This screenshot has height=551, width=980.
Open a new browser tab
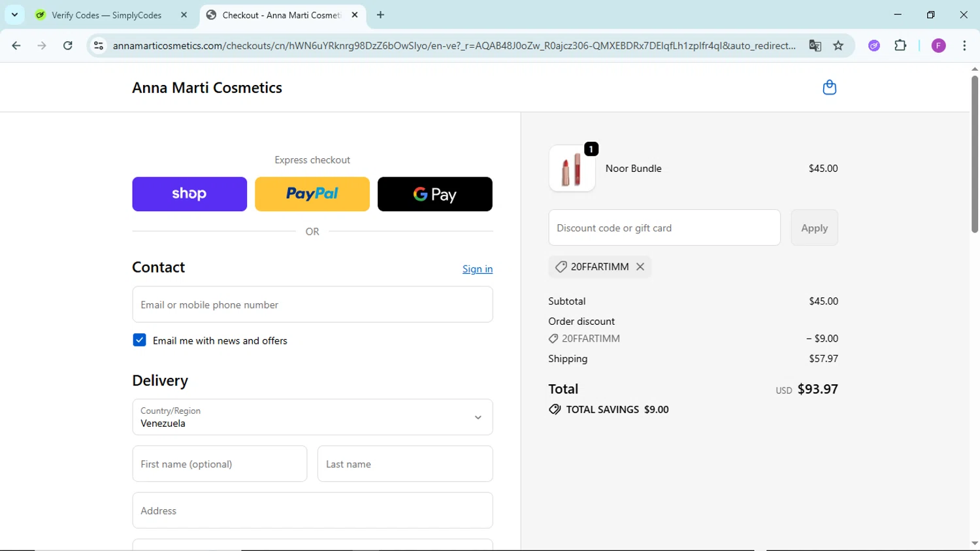coord(381,15)
